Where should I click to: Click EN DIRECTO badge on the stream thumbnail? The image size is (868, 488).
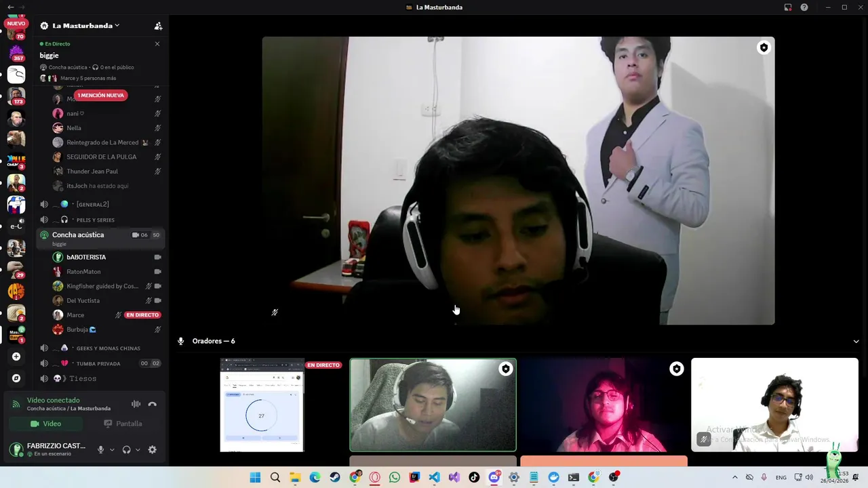coord(323,365)
